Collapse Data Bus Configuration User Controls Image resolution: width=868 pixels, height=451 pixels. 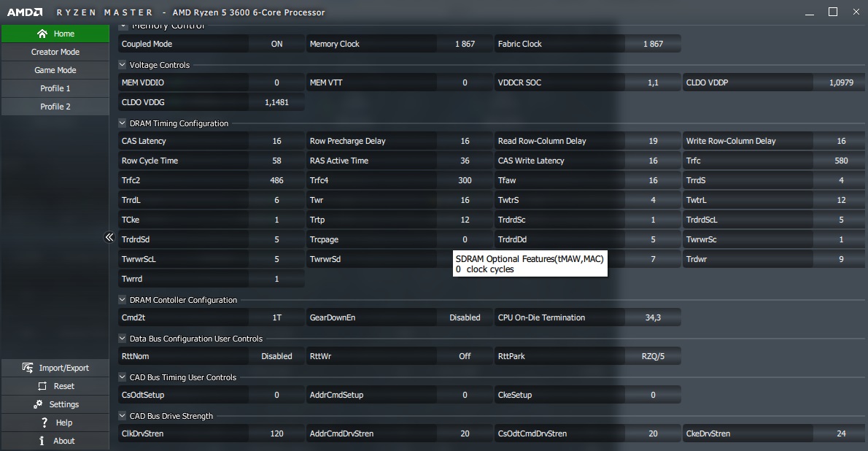[x=123, y=339]
